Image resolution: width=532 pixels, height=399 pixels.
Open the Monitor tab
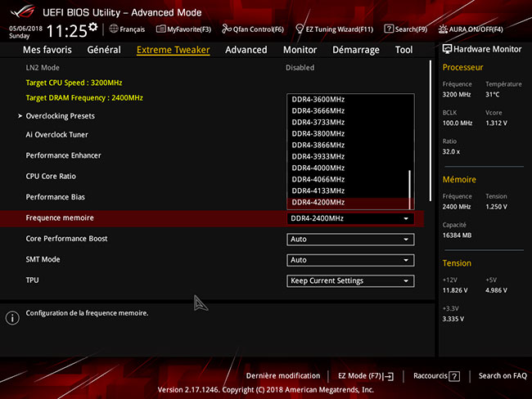pyautogui.click(x=300, y=50)
